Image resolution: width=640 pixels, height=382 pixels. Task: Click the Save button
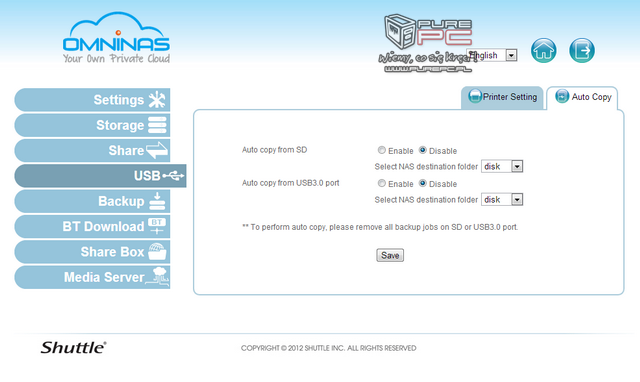point(390,255)
